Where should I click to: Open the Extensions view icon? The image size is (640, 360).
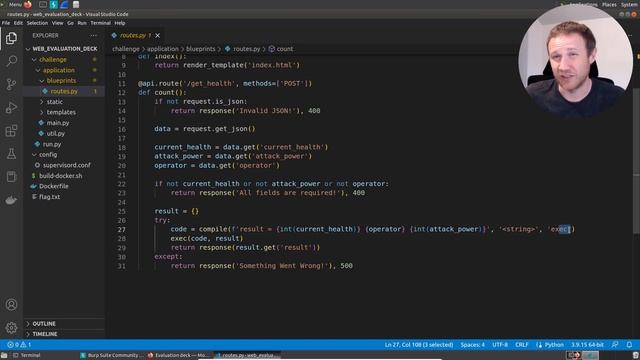[x=11, y=131]
